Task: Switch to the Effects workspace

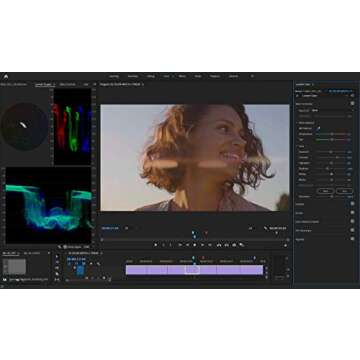Action: 182,76
